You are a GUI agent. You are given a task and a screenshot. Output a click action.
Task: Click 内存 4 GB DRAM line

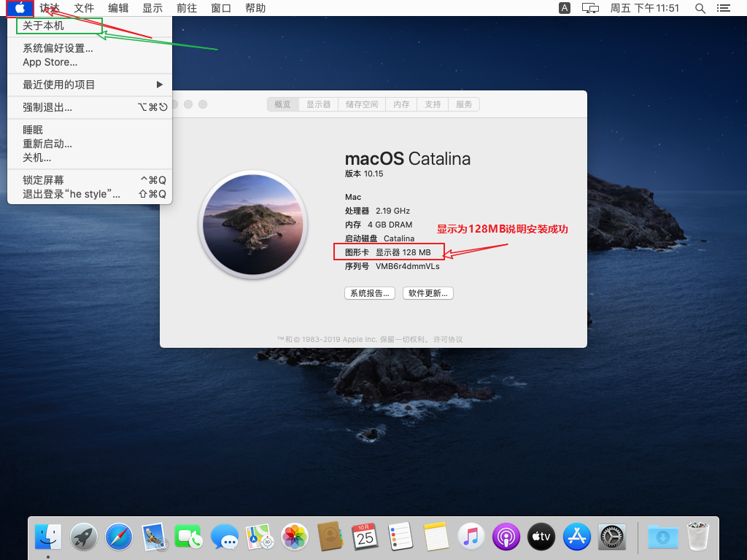[x=379, y=225]
